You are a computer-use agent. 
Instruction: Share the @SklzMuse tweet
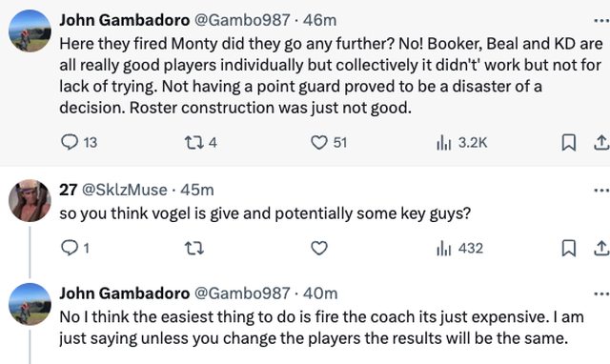tap(601, 248)
